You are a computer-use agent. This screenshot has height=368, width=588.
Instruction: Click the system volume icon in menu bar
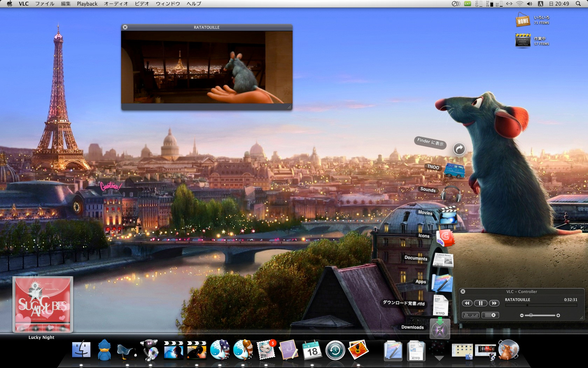[x=530, y=4]
